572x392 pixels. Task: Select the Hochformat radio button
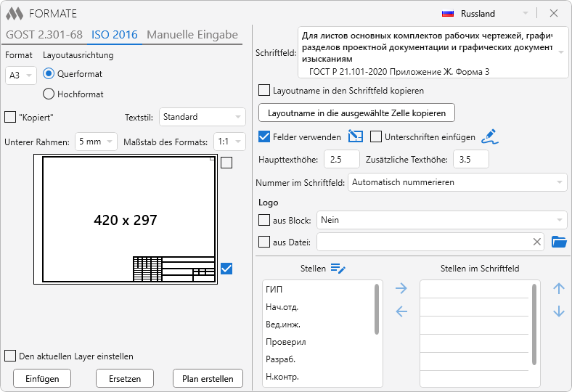pos(49,94)
